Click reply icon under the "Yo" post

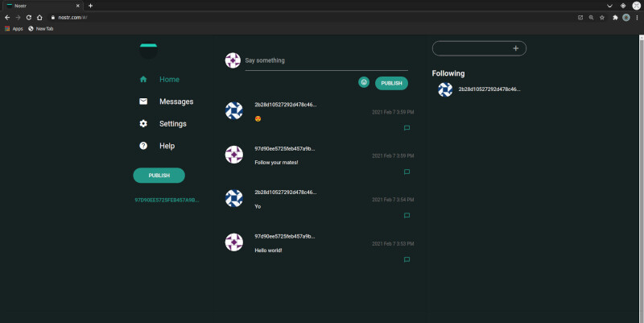407,215
